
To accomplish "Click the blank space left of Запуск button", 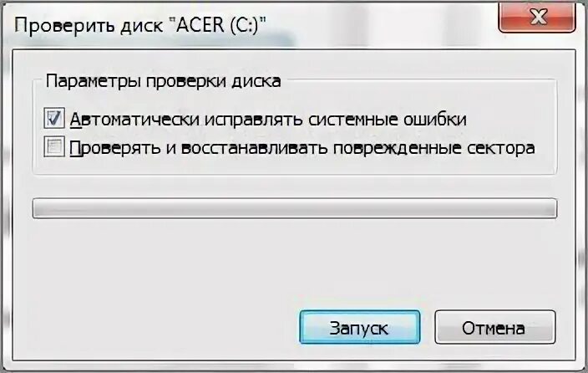I will (x=158, y=327).
